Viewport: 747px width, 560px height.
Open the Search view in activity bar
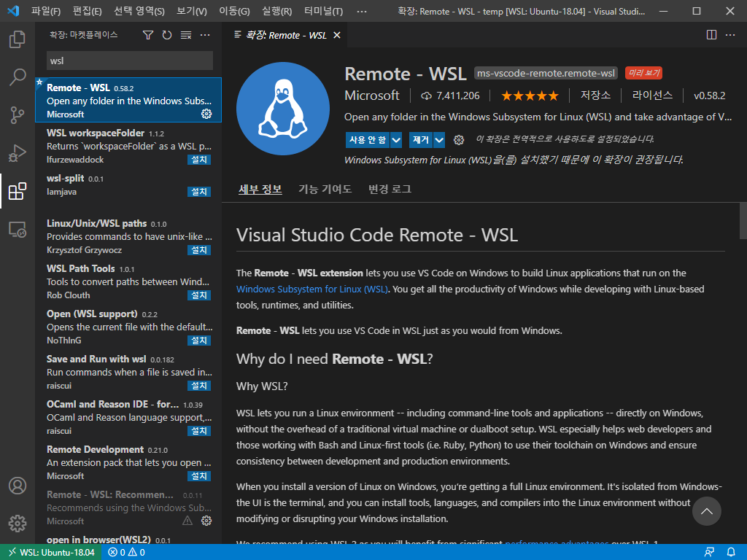pyautogui.click(x=18, y=77)
